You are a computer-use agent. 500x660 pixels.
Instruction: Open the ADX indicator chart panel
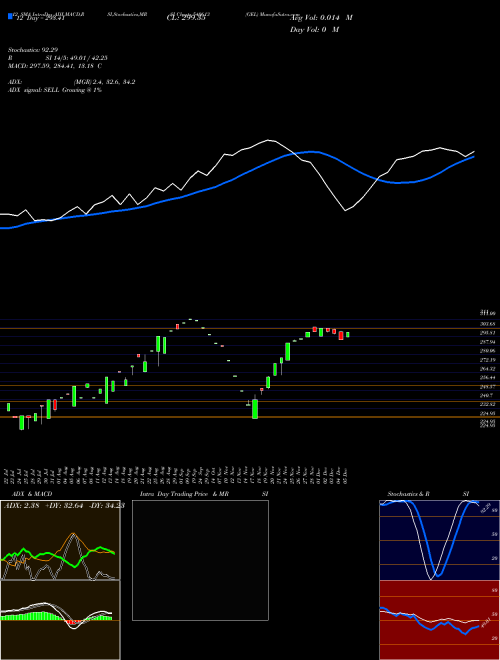click(x=60, y=540)
